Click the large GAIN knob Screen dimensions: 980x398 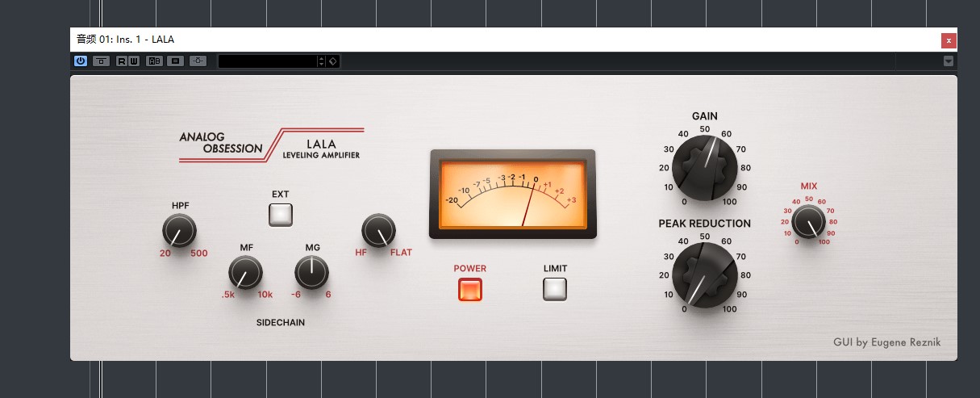[705, 167]
